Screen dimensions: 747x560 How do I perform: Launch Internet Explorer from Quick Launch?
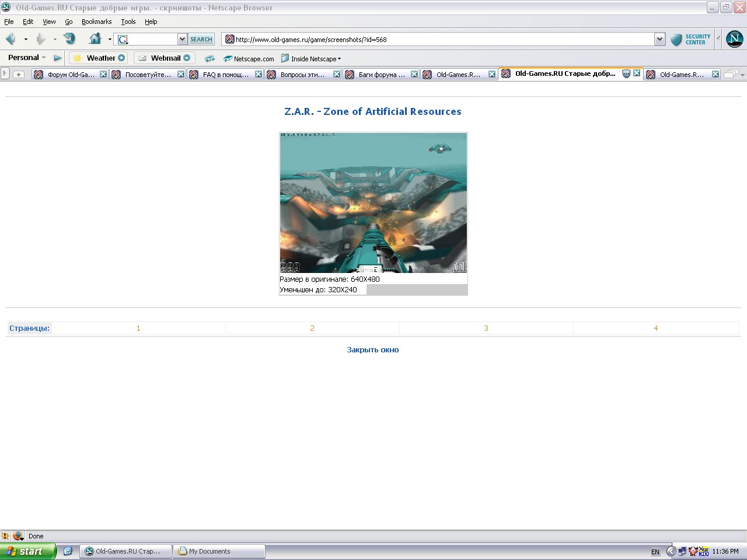(68, 551)
